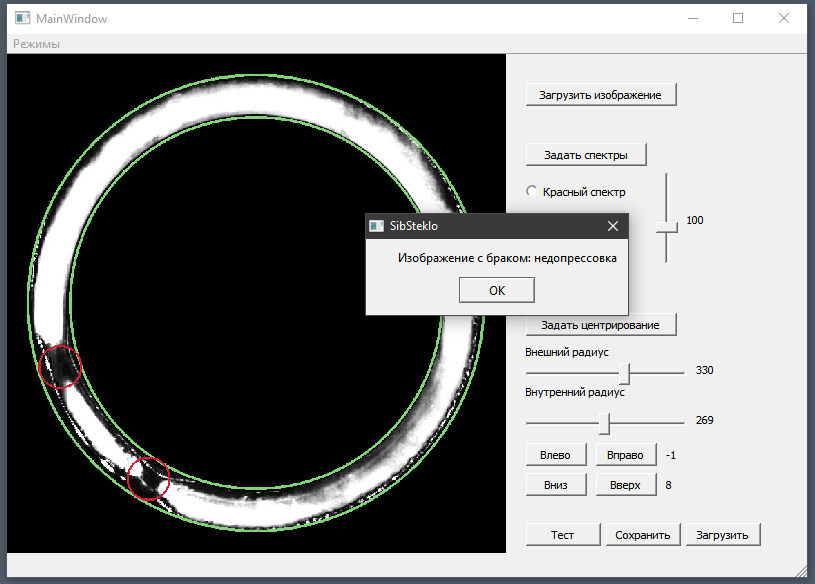Close the SibSteklo dialog with X
The height and width of the screenshot is (584, 815).
pyautogui.click(x=613, y=226)
